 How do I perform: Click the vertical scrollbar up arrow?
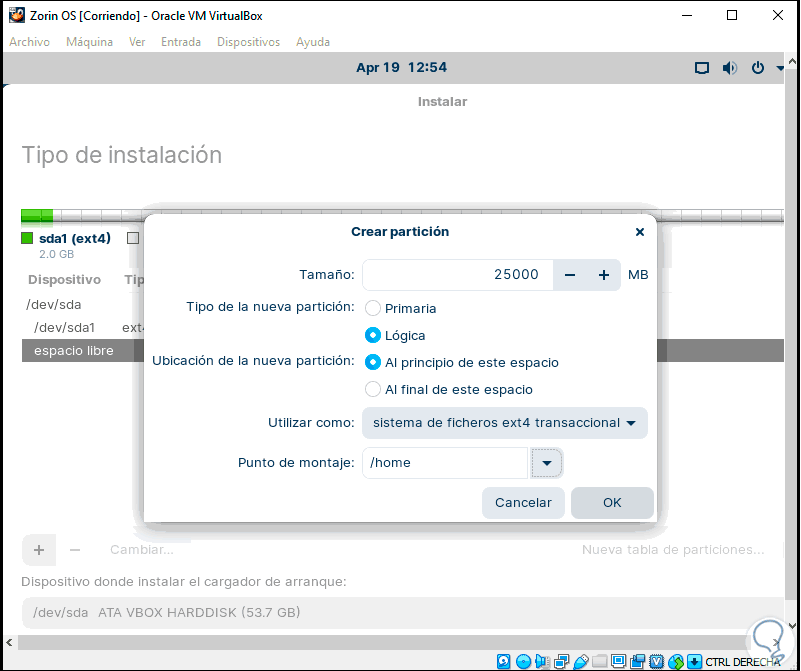click(x=792, y=61)
